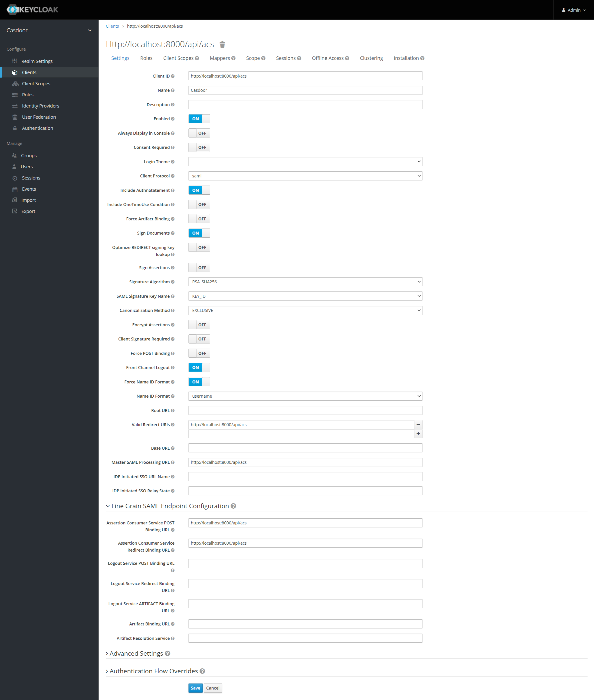Click the Clients sidebar icon
Image resolution: width=594 pixels, height=700 pixels.
tap(15, 72)
